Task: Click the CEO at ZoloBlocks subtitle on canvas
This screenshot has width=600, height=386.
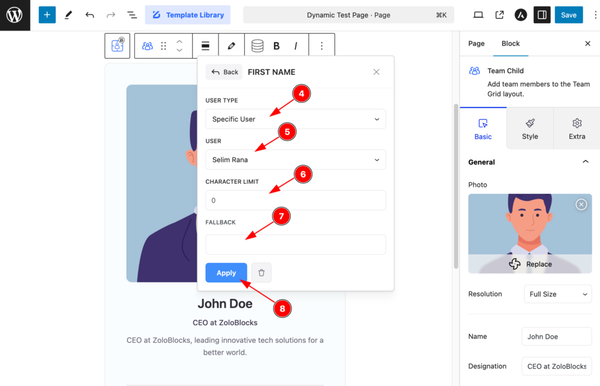Action: point(225,322)
